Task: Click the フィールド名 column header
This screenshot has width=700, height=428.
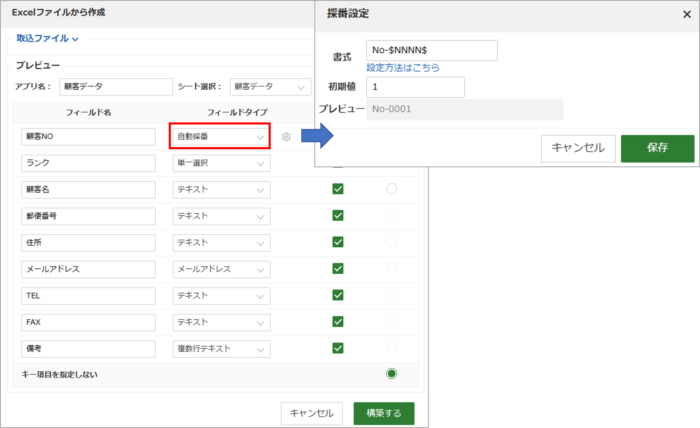Action: [x=88, y=112]
